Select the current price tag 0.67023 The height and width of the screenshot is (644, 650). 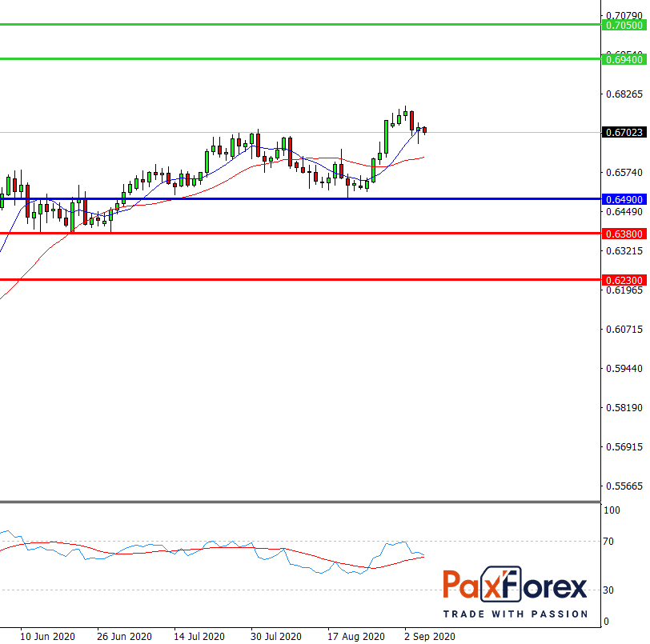624,133
